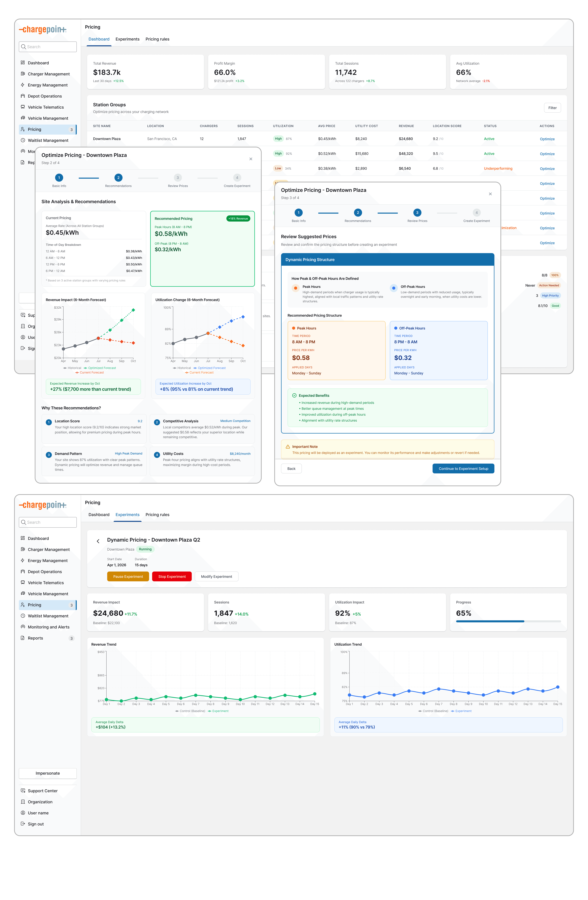Select step 1 Basic Info in Step 2 wizard
Image resolution: width=588 pixels, height=900 pixels.
click(x=59, y=178)
